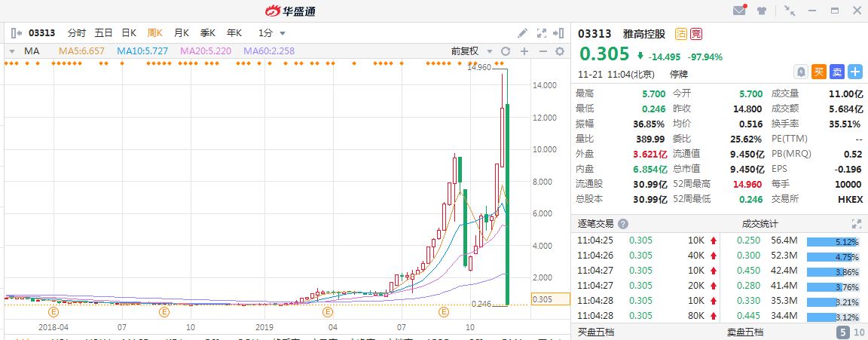Expand the trade statistics panel icon
Screen dimensions: 868x340
tap(857, 224)
